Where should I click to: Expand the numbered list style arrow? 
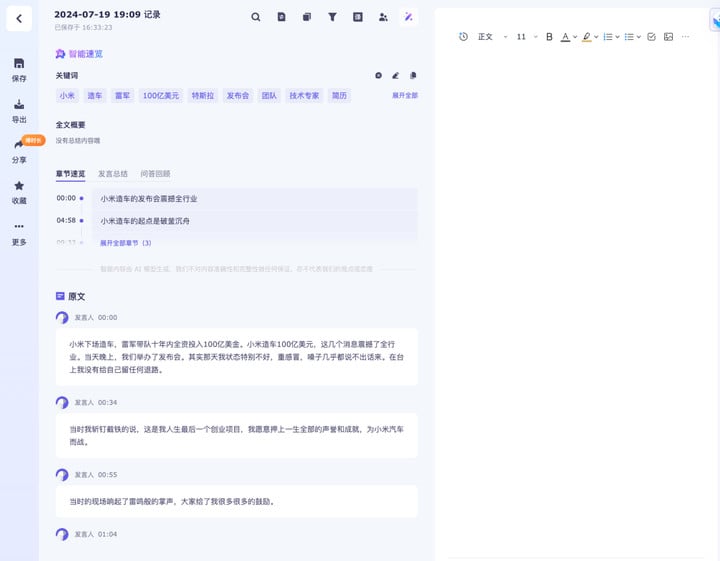click(618, 37)
